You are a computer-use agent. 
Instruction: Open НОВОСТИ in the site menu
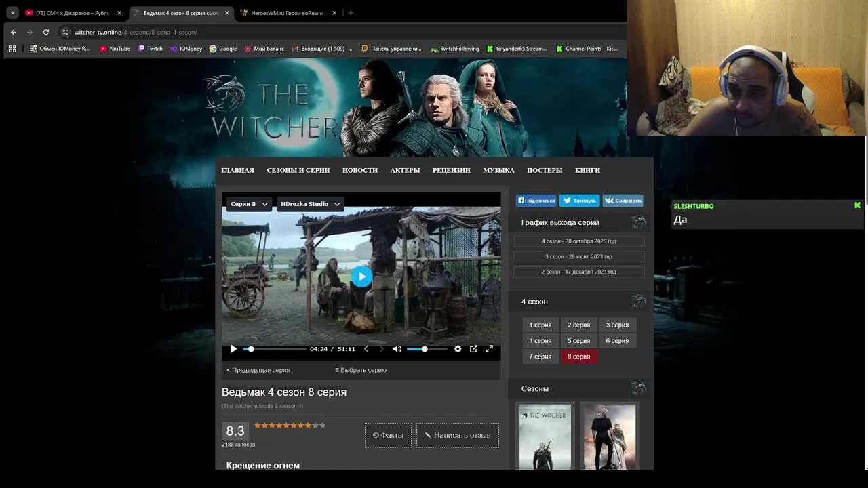pos(360,170)
